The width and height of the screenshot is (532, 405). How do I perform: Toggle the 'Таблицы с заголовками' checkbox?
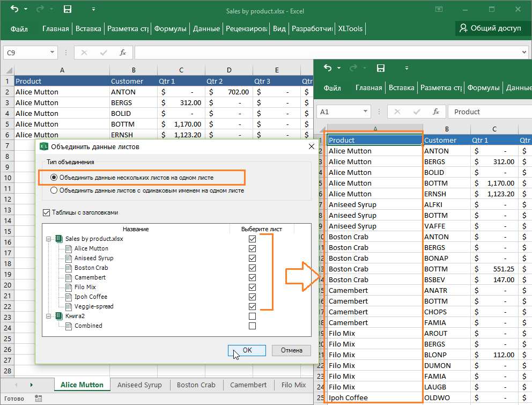(46, 212)
